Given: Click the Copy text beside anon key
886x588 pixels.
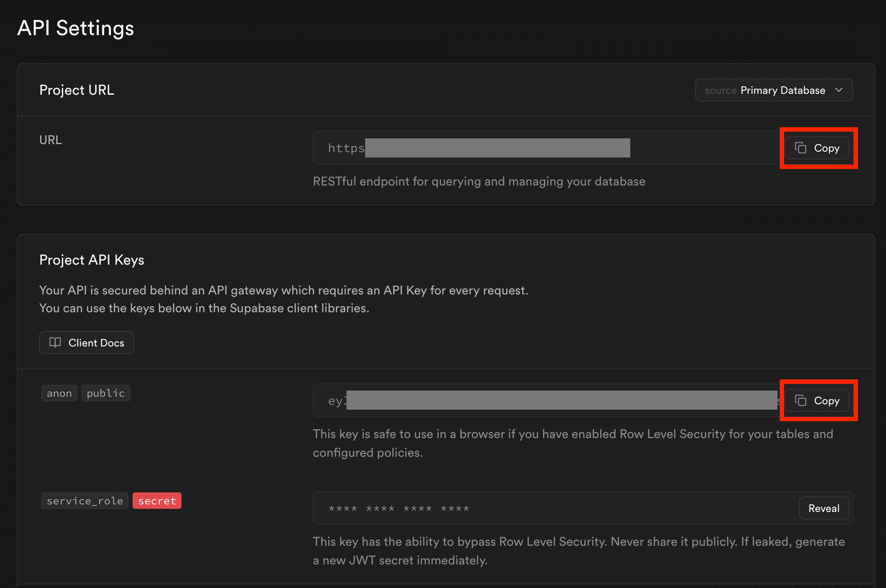Looking at the screenshot, I should 826,401.
